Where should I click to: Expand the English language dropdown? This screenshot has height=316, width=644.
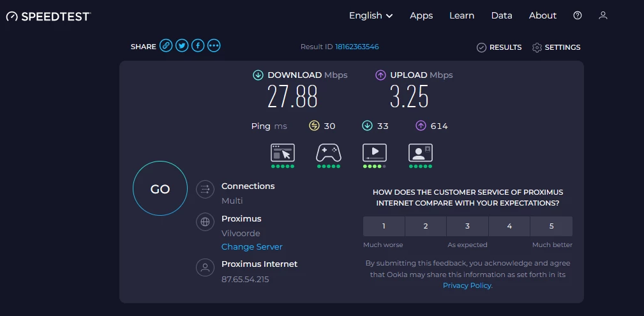tap(371, 15)
